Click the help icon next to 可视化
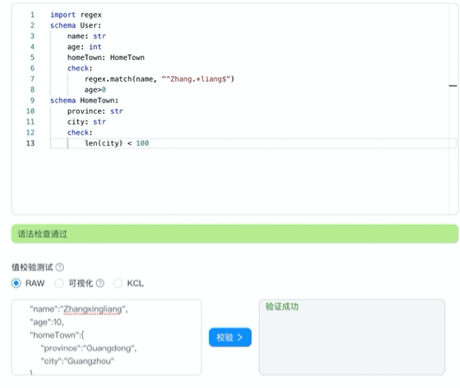The image size is (460, 388). pos(100,283)
